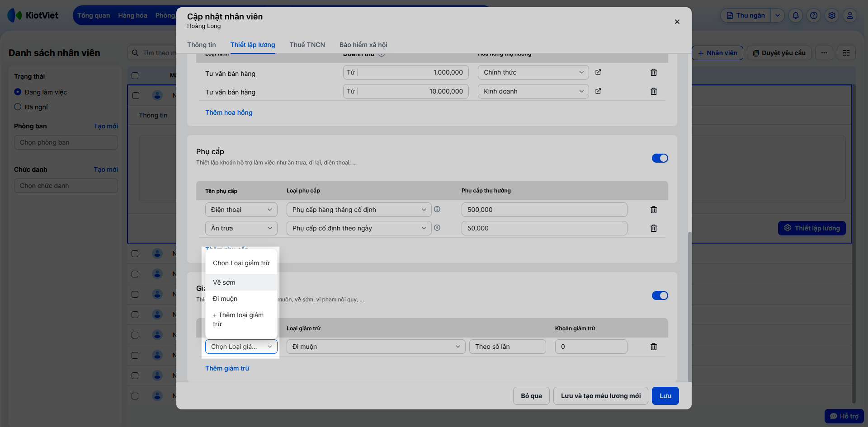868x427 pixels.
Task: Click the Ăn trưa amount field 50,000
Action: tap(544, 228)
